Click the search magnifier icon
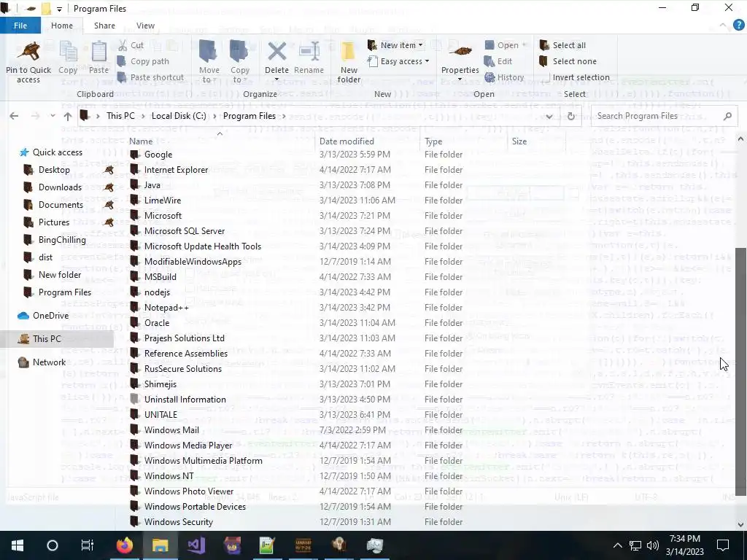 click(x=727, y=116)
